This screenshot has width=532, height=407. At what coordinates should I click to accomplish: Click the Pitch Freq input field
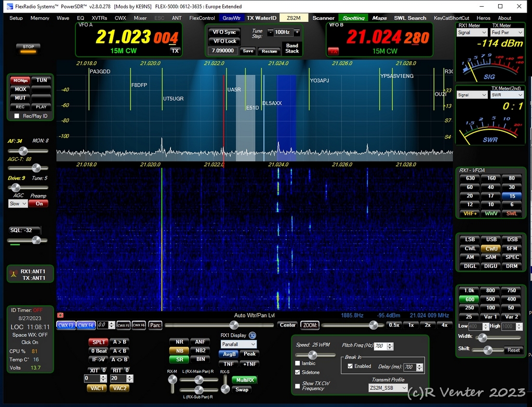[380, 346]
